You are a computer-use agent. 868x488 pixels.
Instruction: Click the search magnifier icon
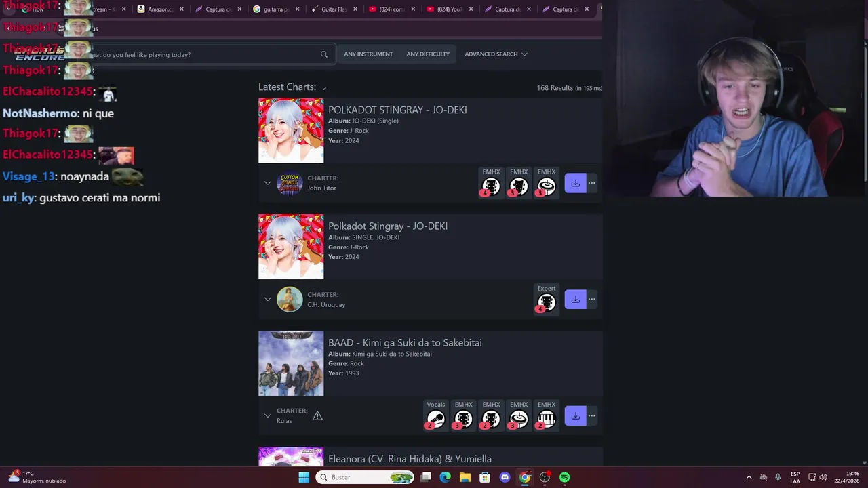tap(323, 54)
